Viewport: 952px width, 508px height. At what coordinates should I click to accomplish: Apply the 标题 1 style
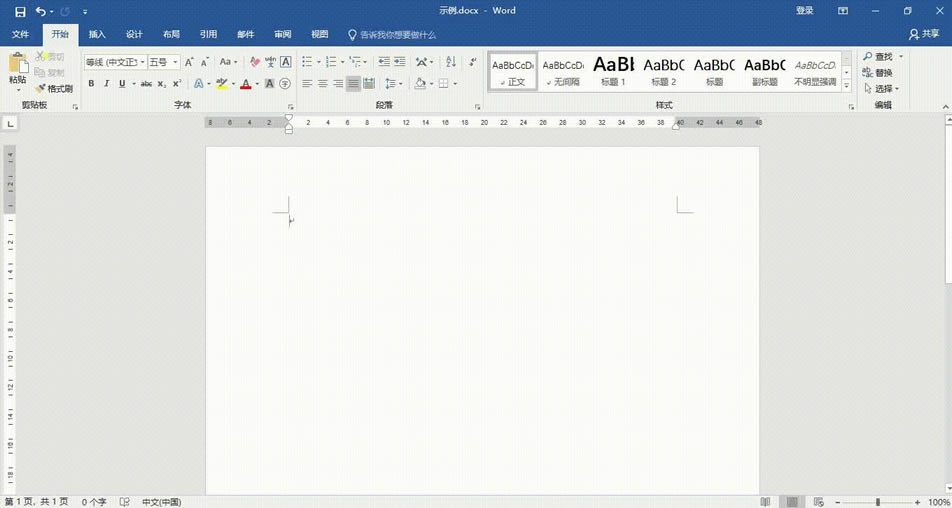click(x=613, y=70)
